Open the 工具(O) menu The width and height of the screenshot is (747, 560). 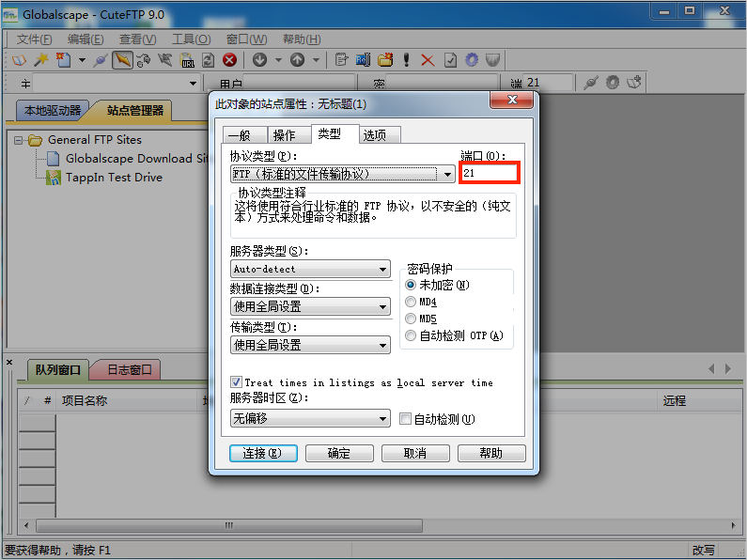191,39
